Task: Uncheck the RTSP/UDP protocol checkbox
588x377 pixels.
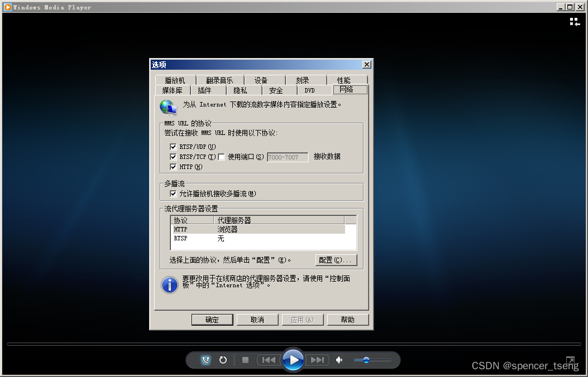Action: pyautogui.click(x=173, y=147)
